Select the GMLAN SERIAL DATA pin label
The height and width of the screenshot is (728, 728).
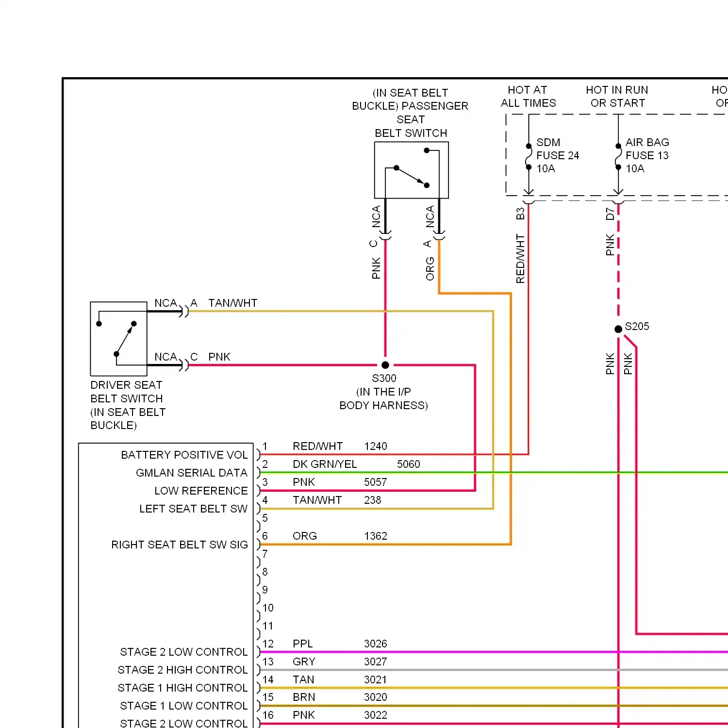192,473
